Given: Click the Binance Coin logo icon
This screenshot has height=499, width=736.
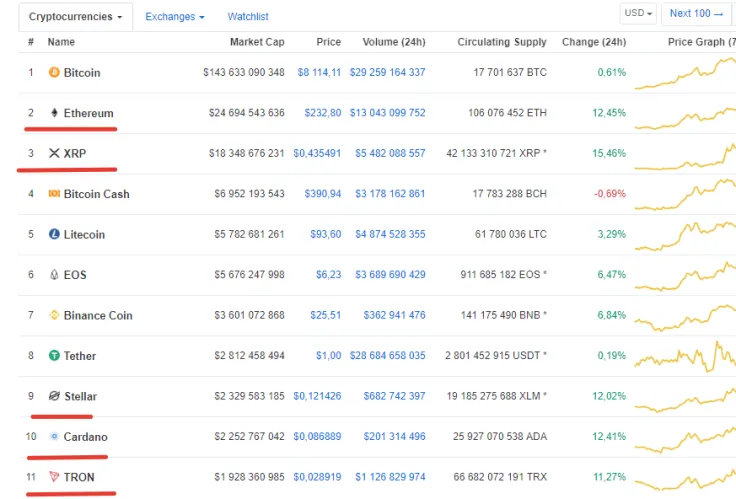Looking at the screenshot, I should [x=54, y=315].
